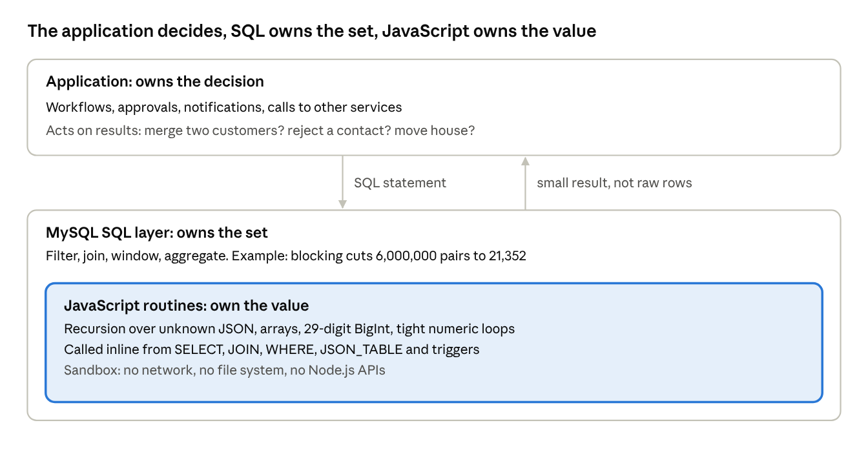Select the diagram title about SQL owning the set
Viewport: 868px width, 456px height.
(x=311, y=30)
